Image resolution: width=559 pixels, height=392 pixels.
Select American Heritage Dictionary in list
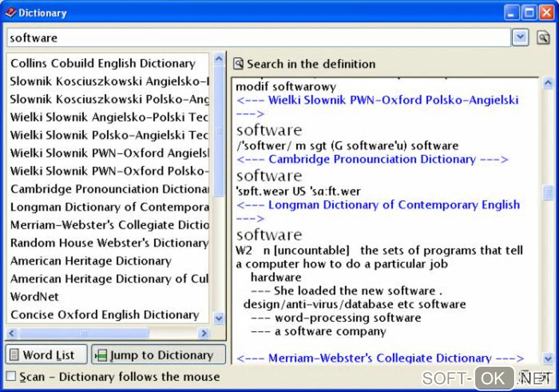click(107, 261)
